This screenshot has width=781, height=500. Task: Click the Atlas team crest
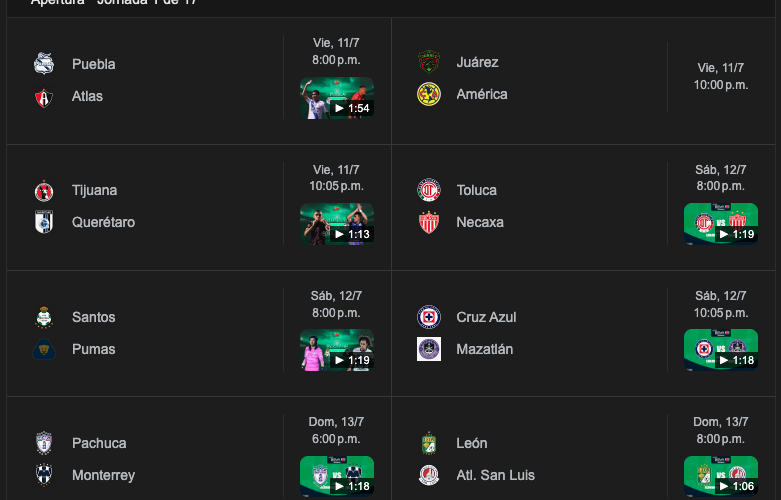[x=43, y=96]
